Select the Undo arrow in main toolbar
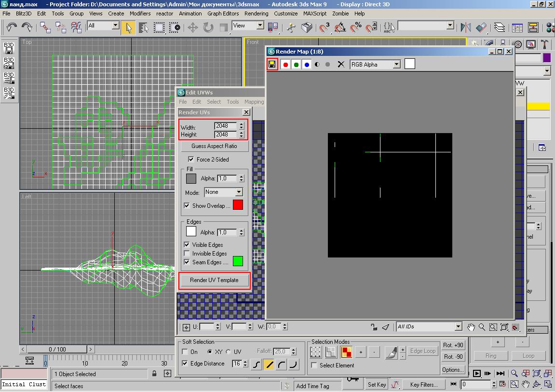 12,27
